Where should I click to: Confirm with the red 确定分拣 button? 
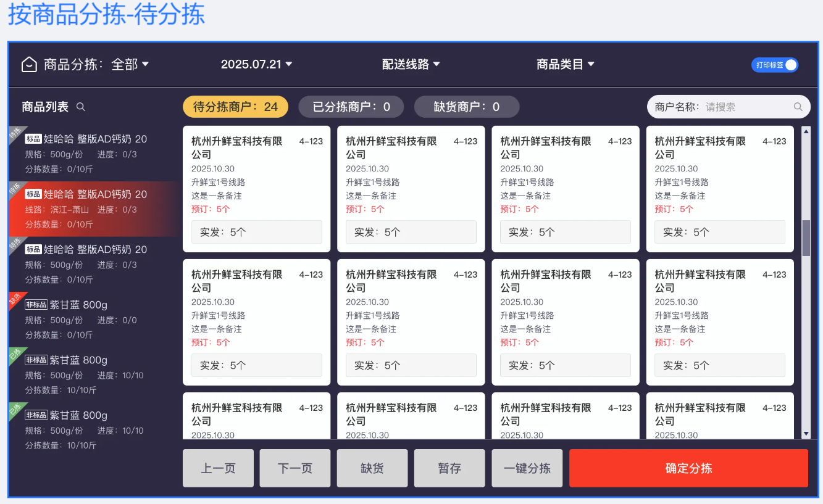[688, 468]
